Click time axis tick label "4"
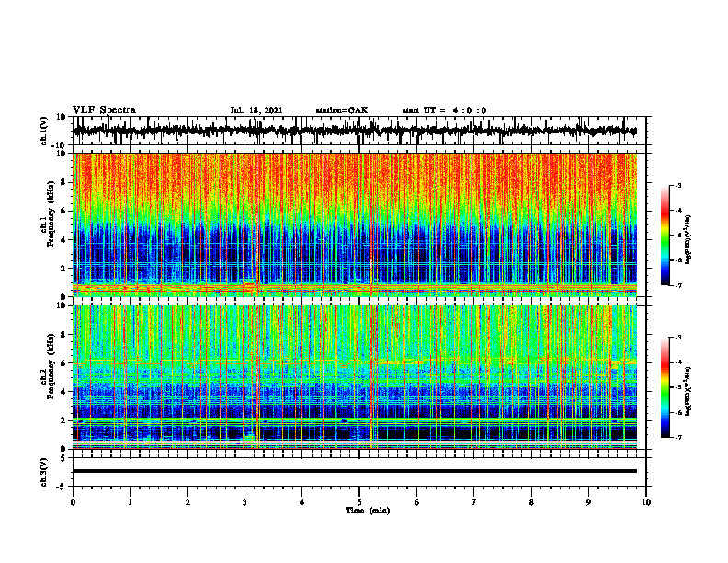 (x=302, y=502)
